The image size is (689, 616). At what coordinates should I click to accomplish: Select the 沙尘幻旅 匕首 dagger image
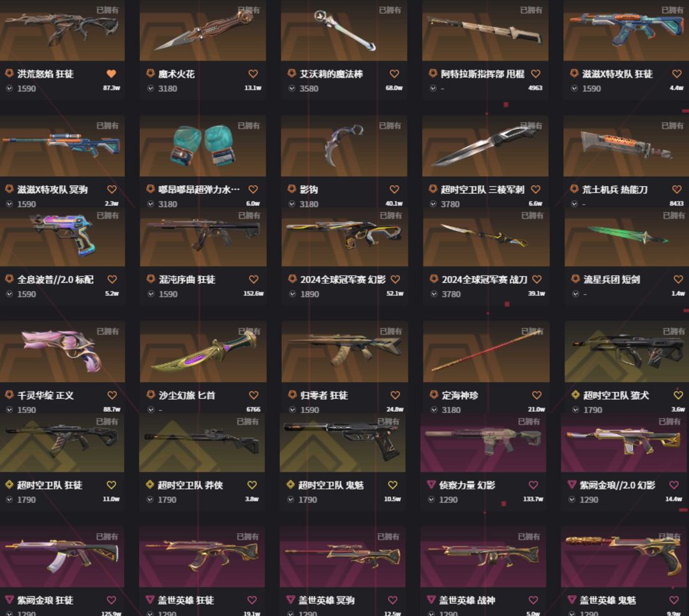coord(203,351)
